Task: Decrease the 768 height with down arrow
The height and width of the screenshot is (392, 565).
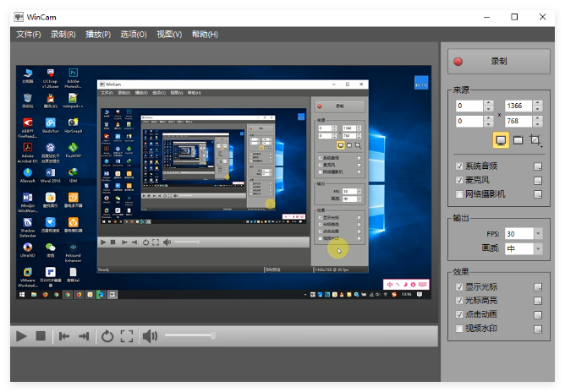Action: [x=538, y=124]
